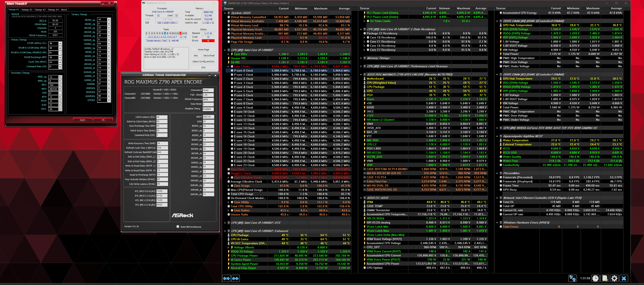Select lightning icon beside CPU Package Power row
Image resolution: width=644 pixels, height=285 pixels.
coord(229,256)
